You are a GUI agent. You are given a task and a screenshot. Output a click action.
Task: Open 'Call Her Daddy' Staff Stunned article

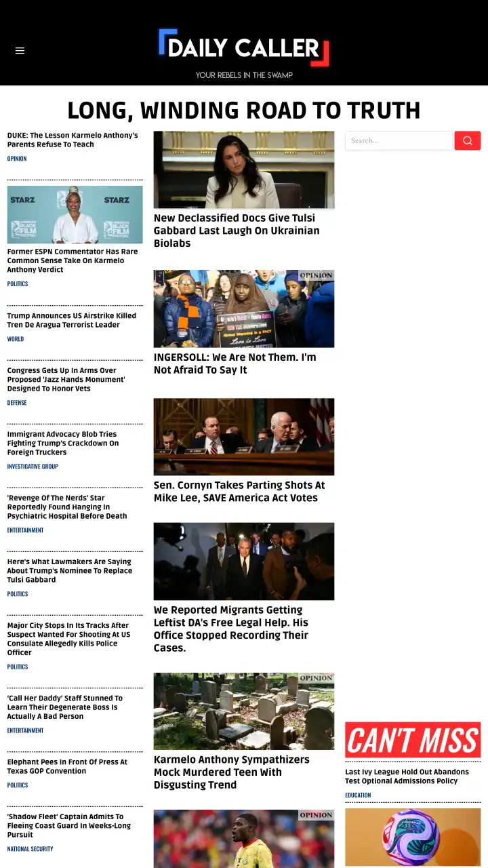pyautogui.click(x=65, y=707)
